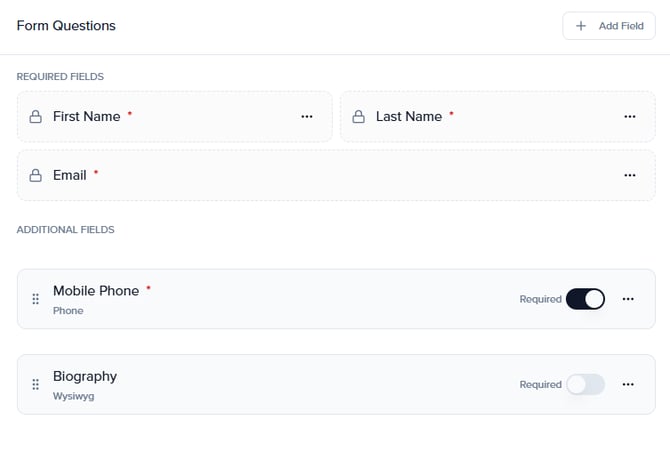Select the First Name field label
Image resolution: width=670 pixels, height=452 pixels.
86,117
